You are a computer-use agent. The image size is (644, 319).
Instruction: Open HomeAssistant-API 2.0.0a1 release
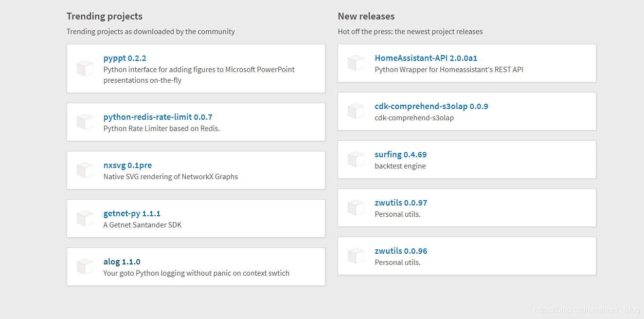point(426,58)
